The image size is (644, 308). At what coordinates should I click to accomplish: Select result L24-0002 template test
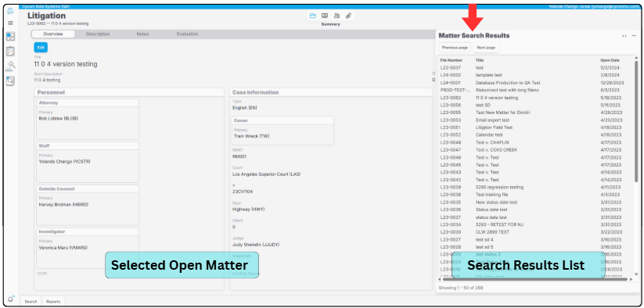pyautogui.click(x=536, y=75)
